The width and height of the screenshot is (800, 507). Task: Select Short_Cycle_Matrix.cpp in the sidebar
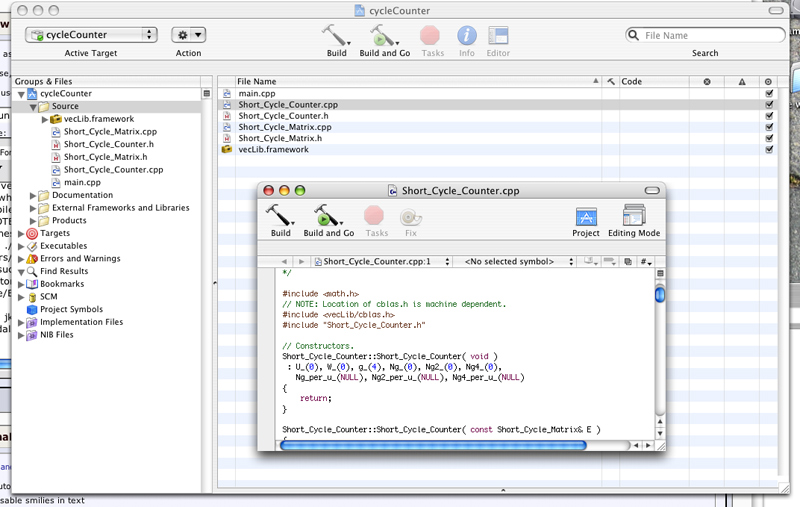point(110,132)
